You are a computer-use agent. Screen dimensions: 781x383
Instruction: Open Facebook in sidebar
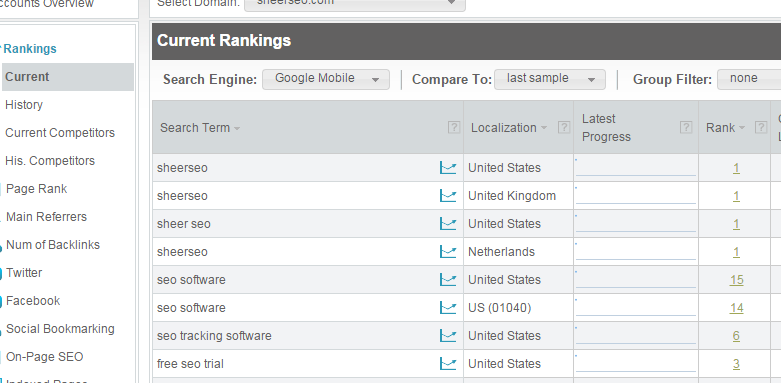tap(33, 300)
